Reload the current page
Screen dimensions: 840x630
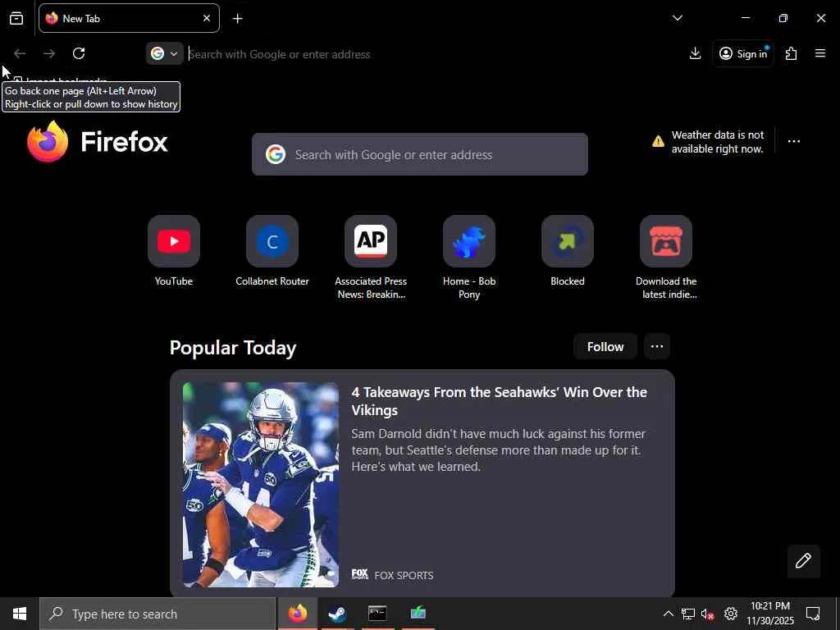click(x=79, y=53)
